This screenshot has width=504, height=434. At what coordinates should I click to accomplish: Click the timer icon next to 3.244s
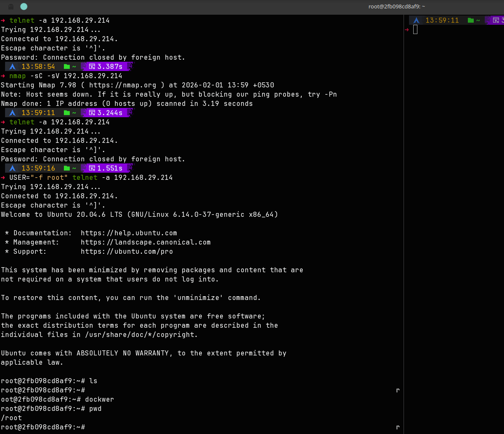(x=91, y=113)
